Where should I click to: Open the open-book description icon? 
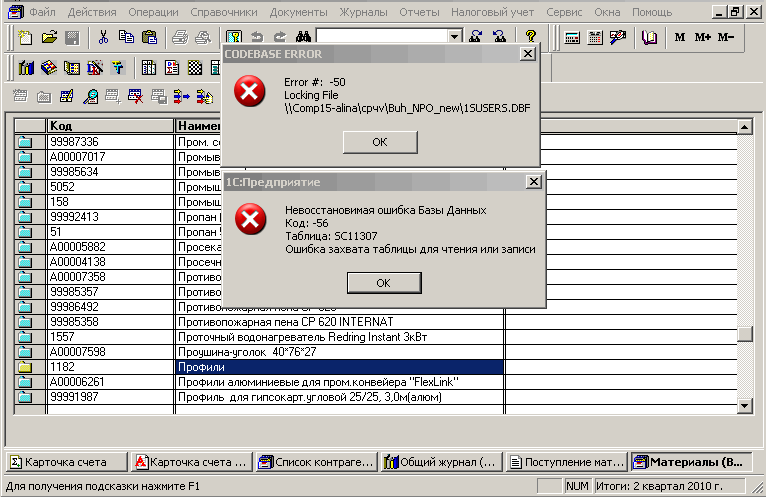(649, 38)
